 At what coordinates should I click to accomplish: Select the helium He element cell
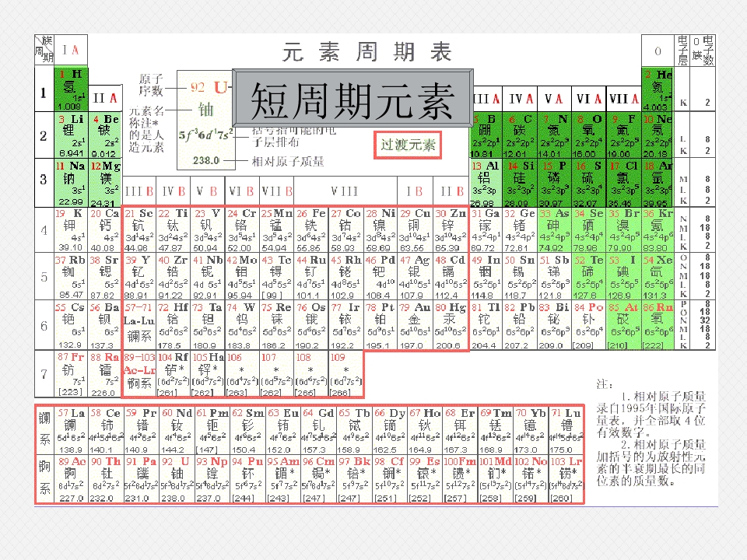658,89
